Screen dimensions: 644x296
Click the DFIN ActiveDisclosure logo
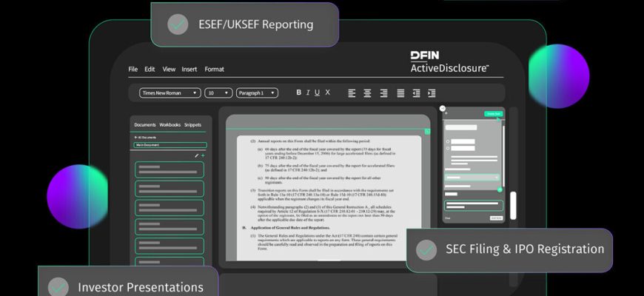point(449,62)
